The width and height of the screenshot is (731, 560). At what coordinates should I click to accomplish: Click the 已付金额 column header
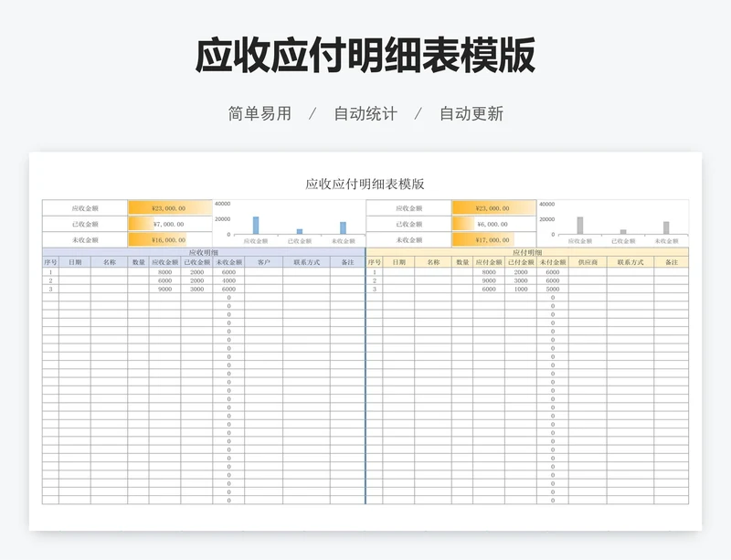click(x=521, y=262)
